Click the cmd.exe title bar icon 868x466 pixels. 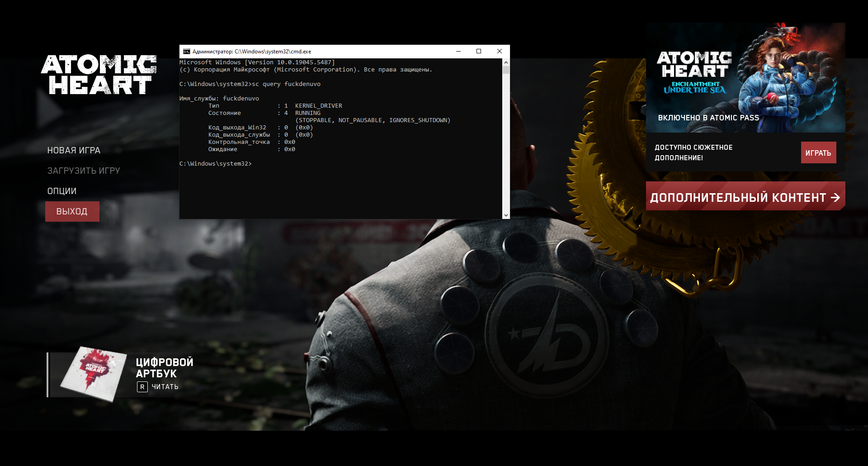pyautogui.click(x=186, y=52)
